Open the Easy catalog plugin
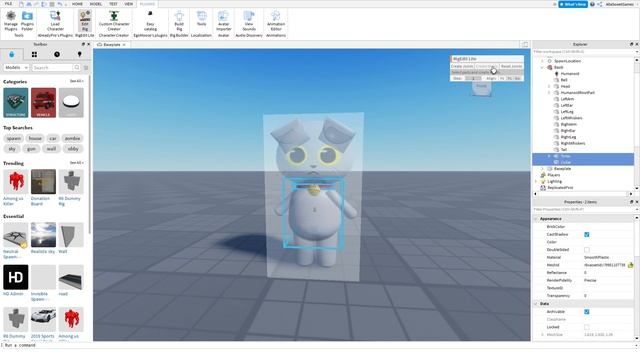 pos(150,21)
